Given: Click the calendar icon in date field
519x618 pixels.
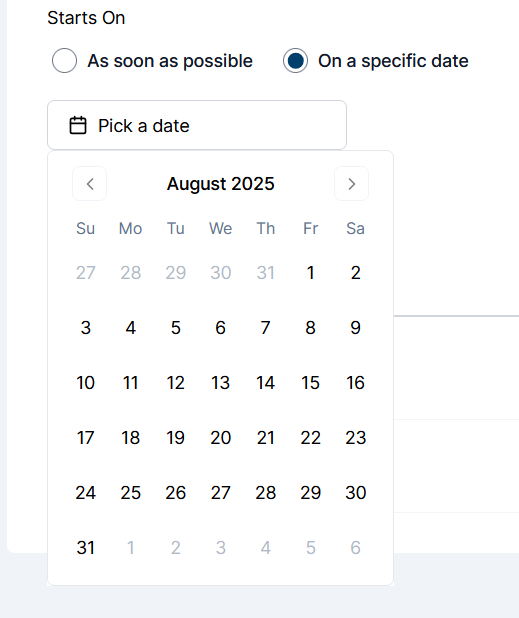Looking at the screenshot, I should coord(78,125).
